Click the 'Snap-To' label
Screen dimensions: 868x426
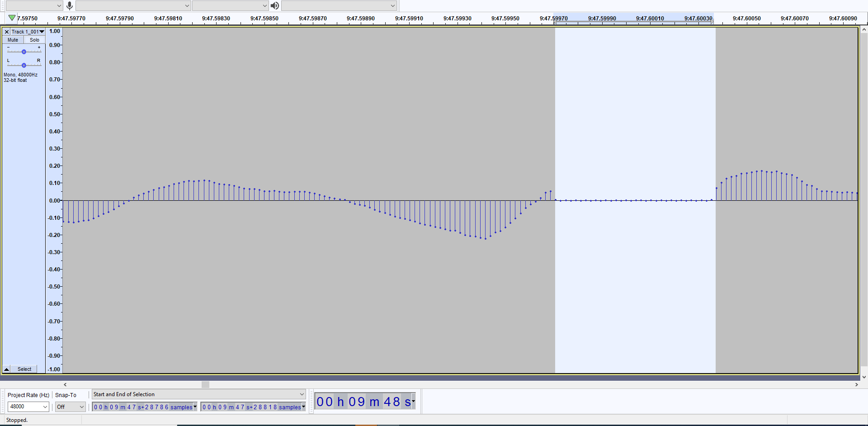pyautogui.click(x=66, y=395)
